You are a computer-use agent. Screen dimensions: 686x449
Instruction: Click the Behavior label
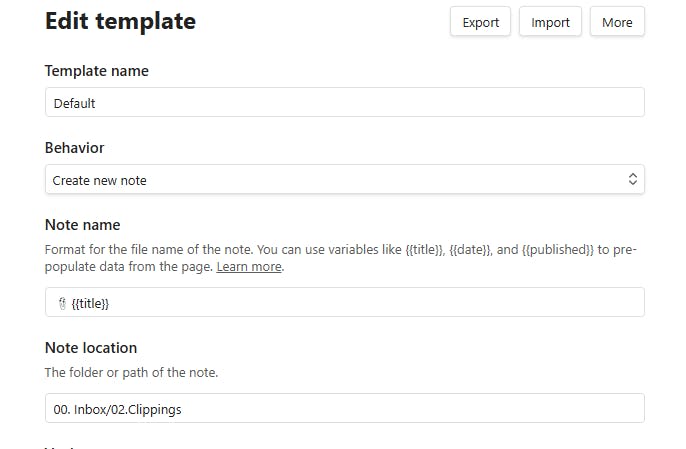[75, 148]
